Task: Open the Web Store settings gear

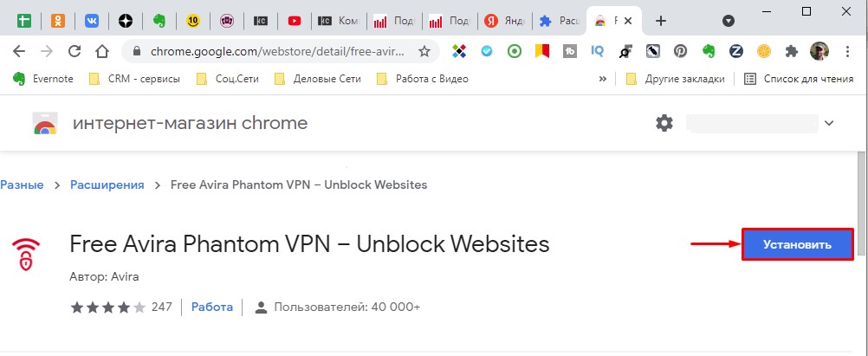Action: point(664,123)
